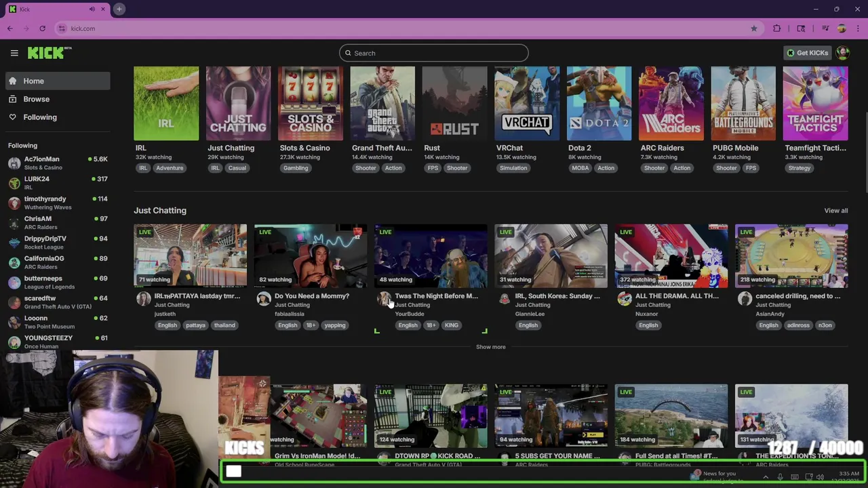Open the Chrome three-dot menu

click(x=858, y=28)
